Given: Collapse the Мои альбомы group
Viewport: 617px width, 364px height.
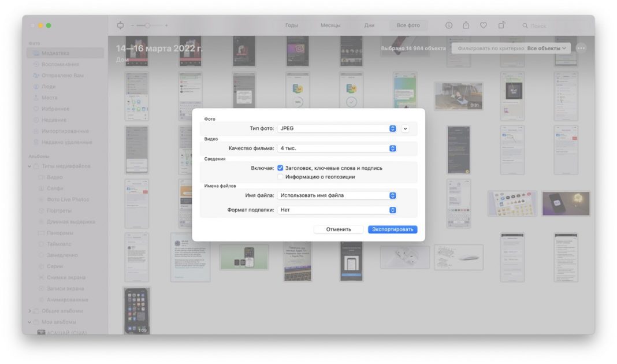Looking at the screenshot, I should [x=29, y=322].
